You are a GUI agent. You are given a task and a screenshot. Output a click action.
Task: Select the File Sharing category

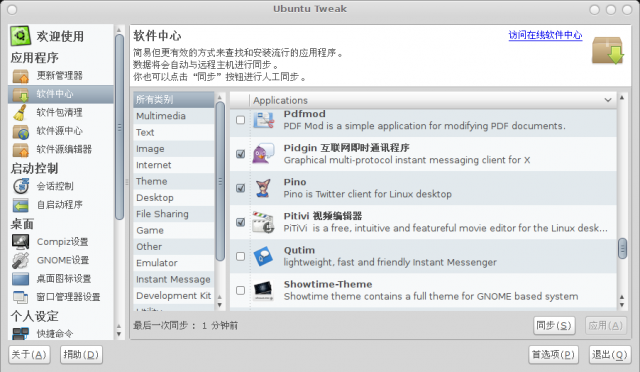point(173,214)
